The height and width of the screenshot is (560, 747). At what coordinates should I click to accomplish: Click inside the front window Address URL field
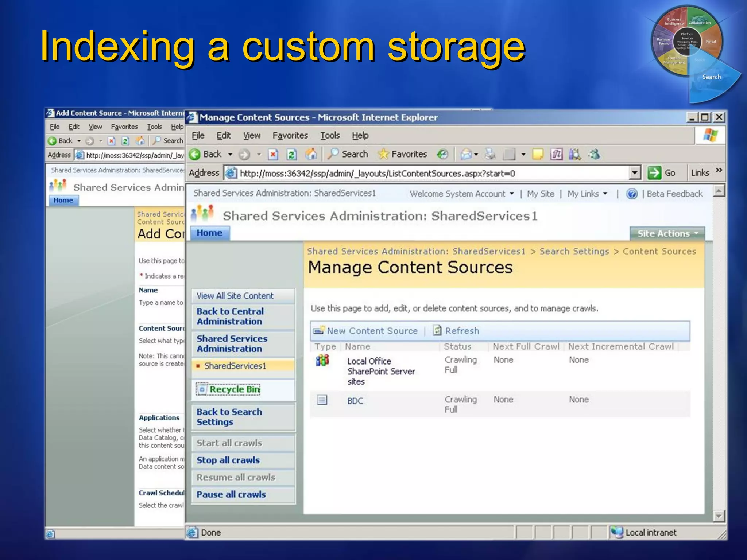click(x=427, y=173)
